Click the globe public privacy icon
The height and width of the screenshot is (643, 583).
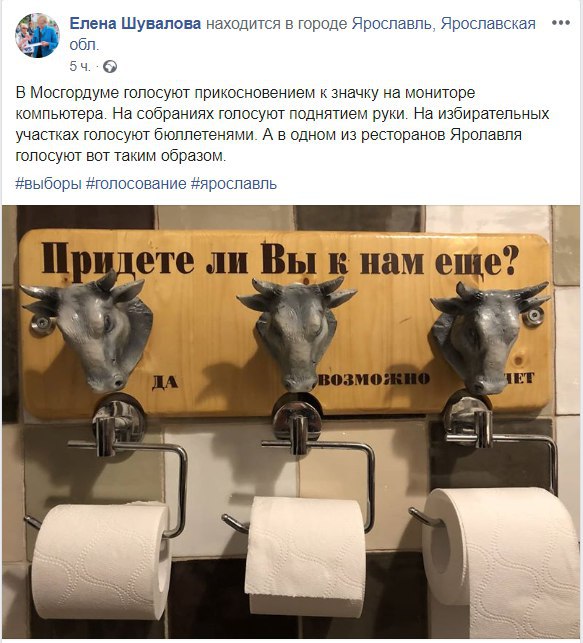[109, 66]
